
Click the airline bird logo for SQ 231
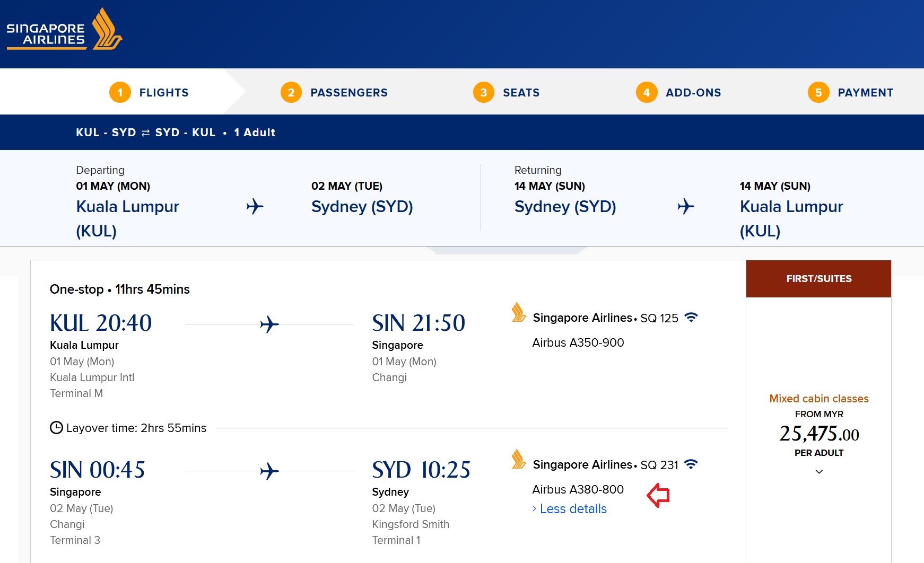pyautogui.click(x=518, y=459)
